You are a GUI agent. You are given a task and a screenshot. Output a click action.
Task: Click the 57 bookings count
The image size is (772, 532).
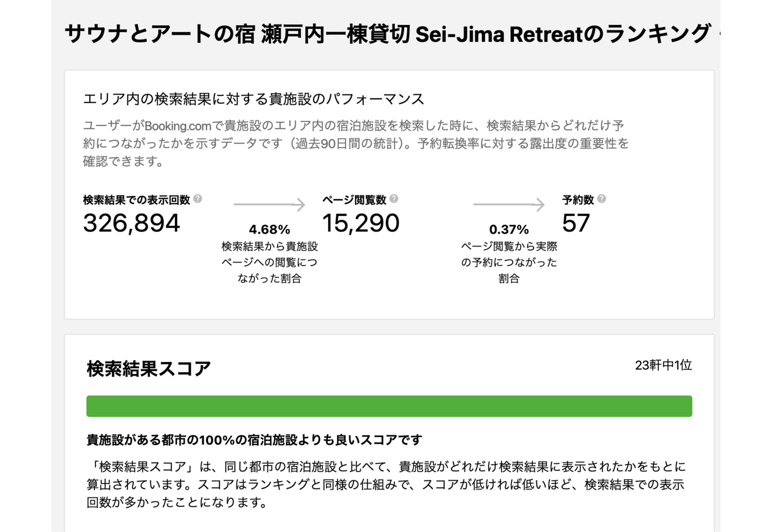[575, 223]
